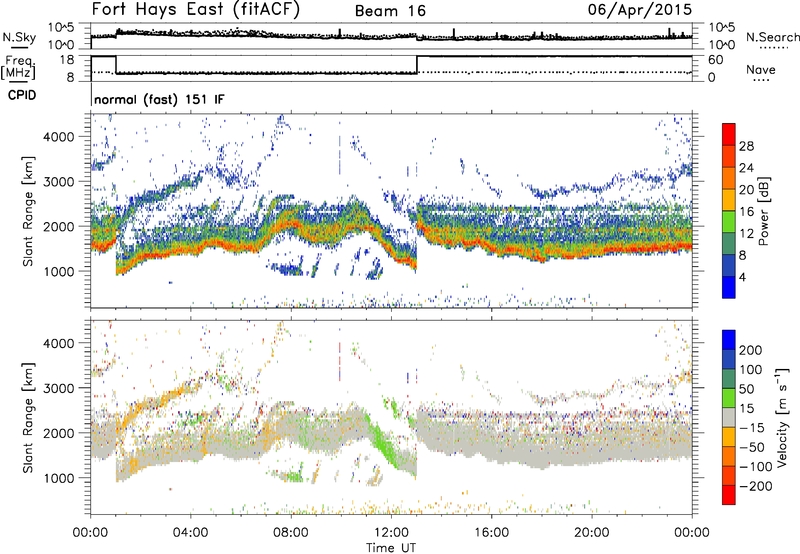Click the "20:00" time tick label

[x=591, y=533]
